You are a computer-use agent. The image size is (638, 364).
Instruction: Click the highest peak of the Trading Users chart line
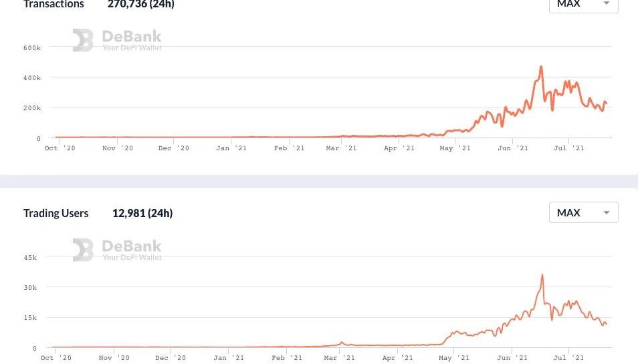[542, 275]
